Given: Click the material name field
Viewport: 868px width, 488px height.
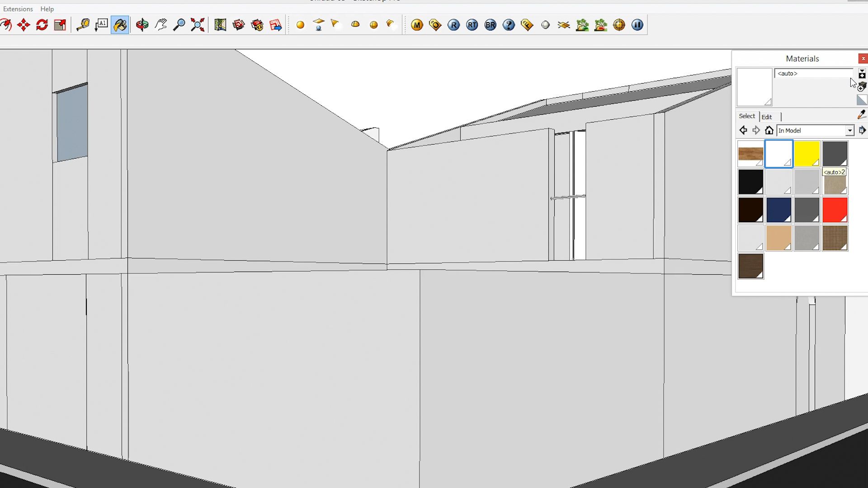Looking at the screenshot, I should tap(814, 73).
